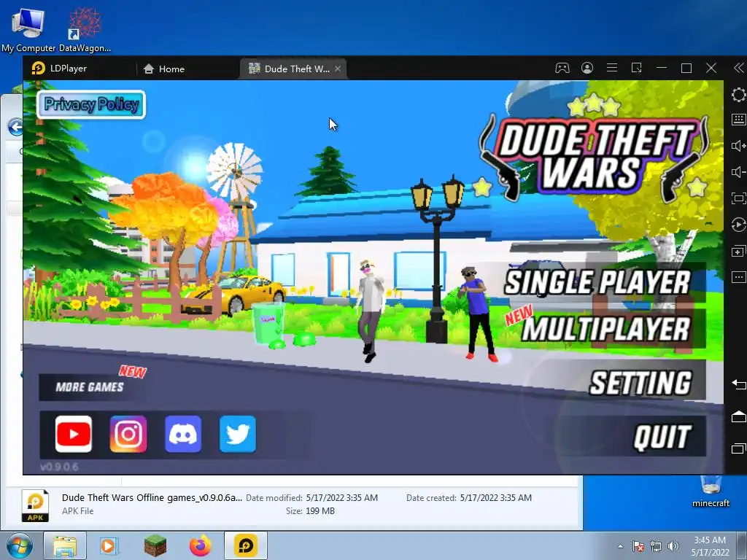This screenshot has width=747, height=560.
Task: Select the Dude Theft Wars APK file icon
Action: [x=35, y=505]
